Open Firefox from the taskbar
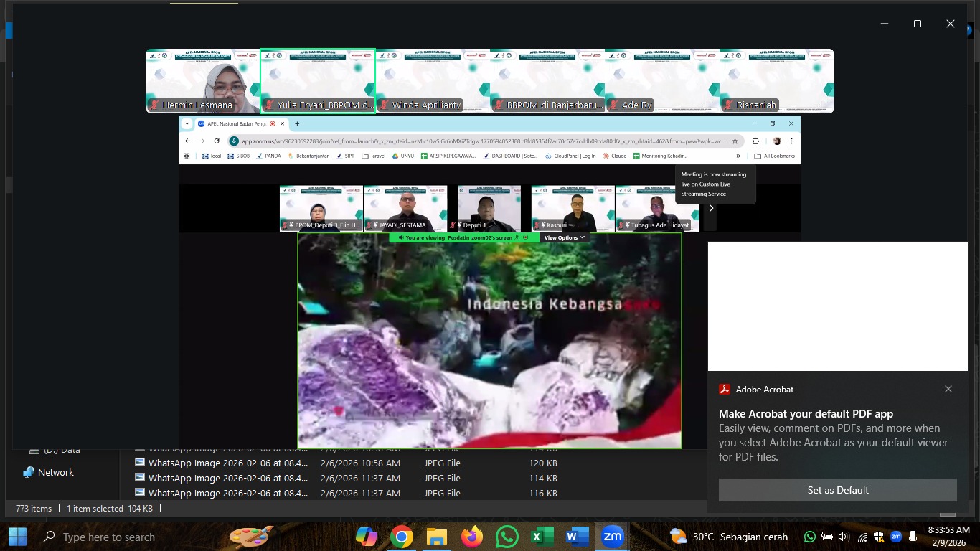Screen dimensions: 980x551 pos(472,537)
